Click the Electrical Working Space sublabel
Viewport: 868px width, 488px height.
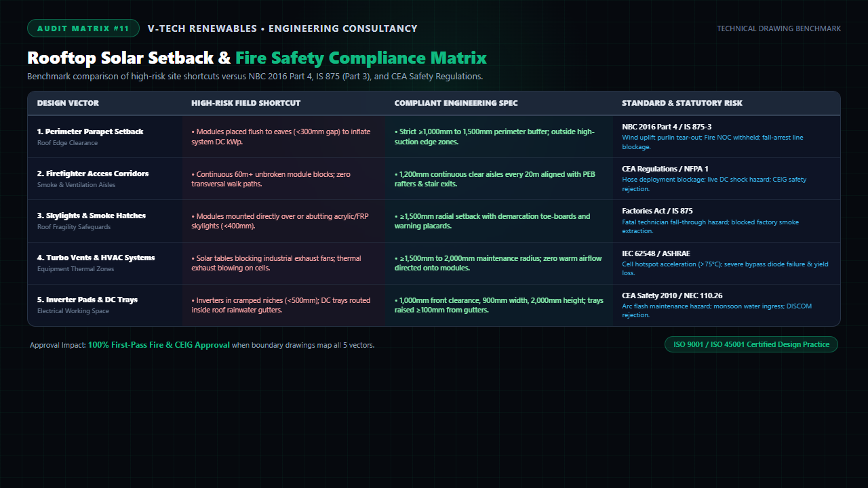pyautogui.click(x=73, y=311)
